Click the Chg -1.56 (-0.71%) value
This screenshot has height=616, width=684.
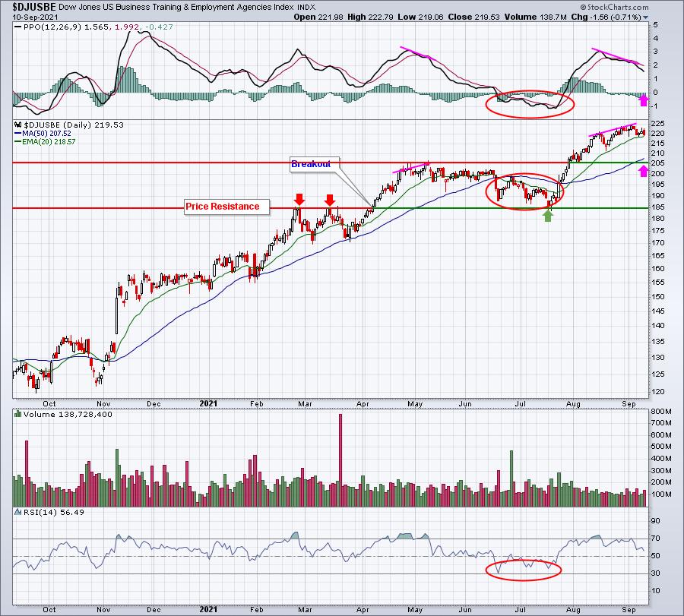(606, 17)
